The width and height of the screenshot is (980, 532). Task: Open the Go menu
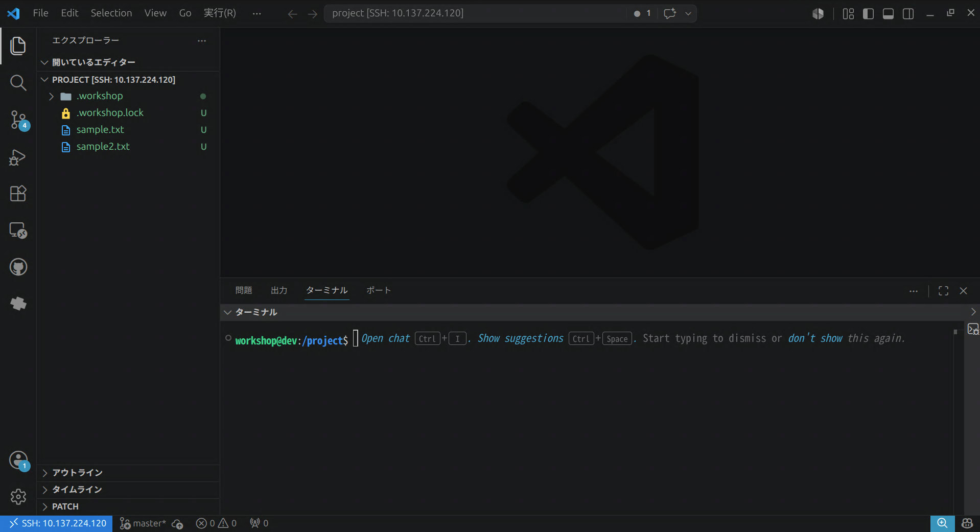[x=185, y=13]
